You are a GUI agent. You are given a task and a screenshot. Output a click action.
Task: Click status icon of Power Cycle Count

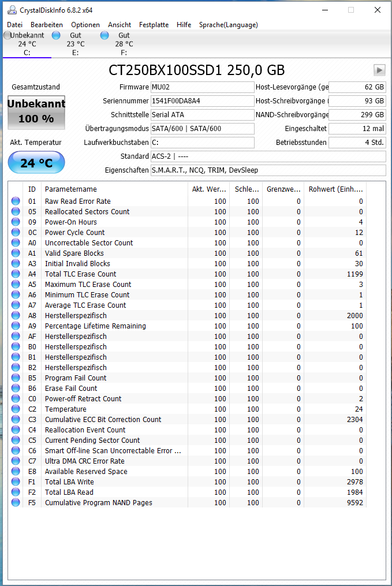(16, 233)
